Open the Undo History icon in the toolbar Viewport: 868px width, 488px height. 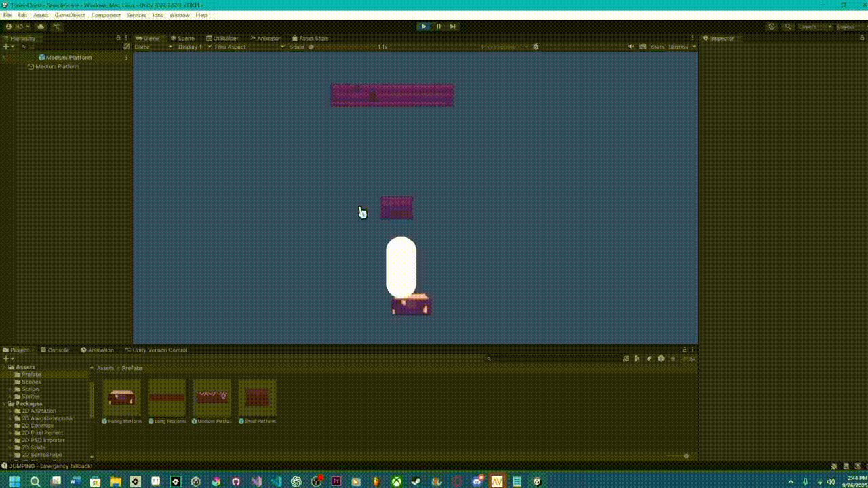click(x=772, y=26)
